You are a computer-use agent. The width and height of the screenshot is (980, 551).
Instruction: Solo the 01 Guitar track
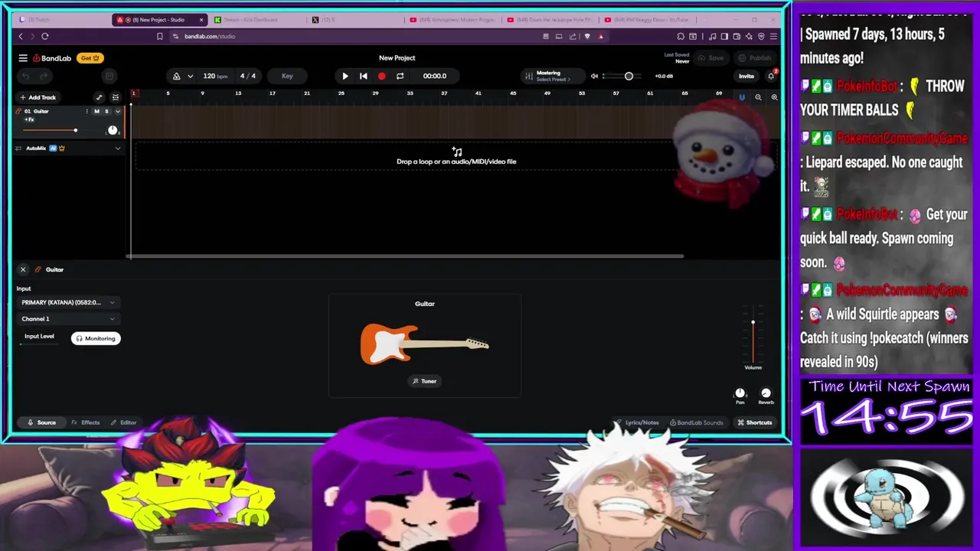coord(106,112)
